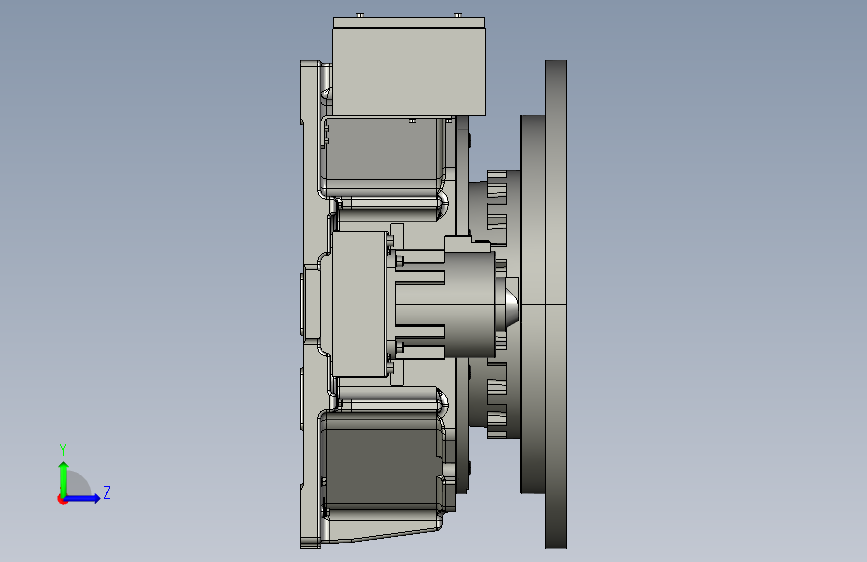Click the blue Z axis arrow of the triad
The image size is (867, 562).
click(x=83, y=498)
